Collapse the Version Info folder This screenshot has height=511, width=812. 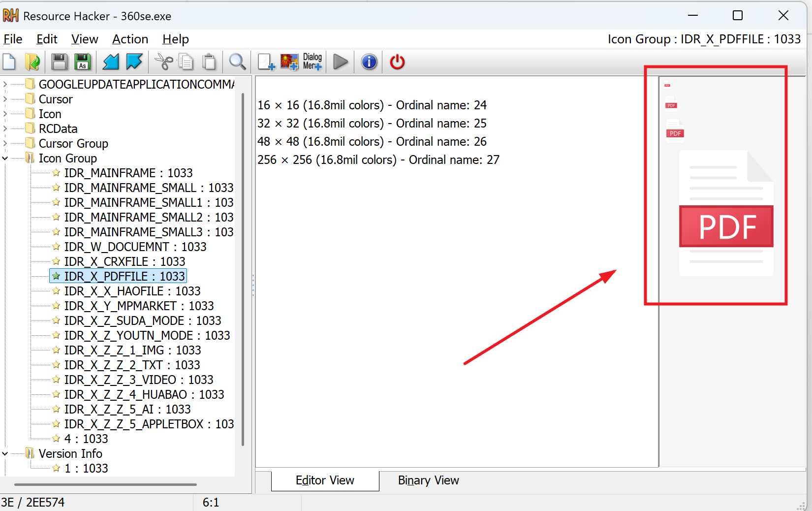pos(5,453)
